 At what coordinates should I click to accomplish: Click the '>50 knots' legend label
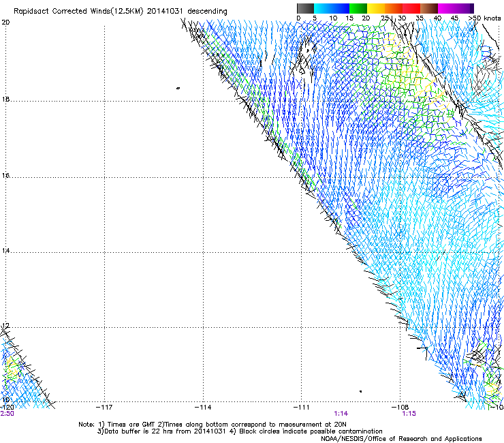[484, 18]
